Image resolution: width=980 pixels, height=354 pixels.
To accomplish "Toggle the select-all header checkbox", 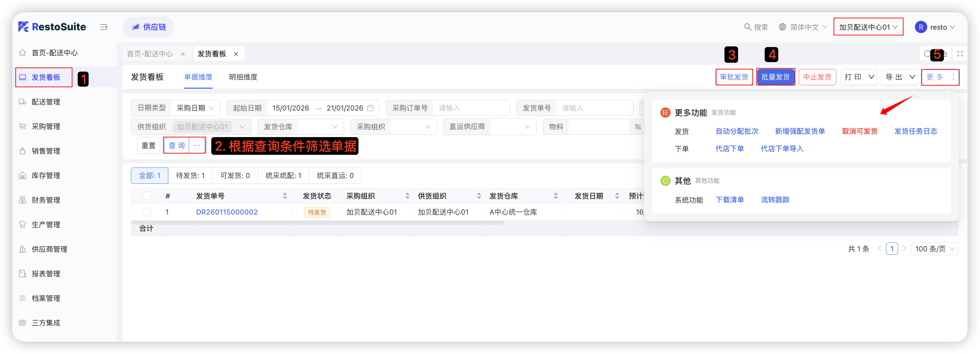I will tap(147, 196).
